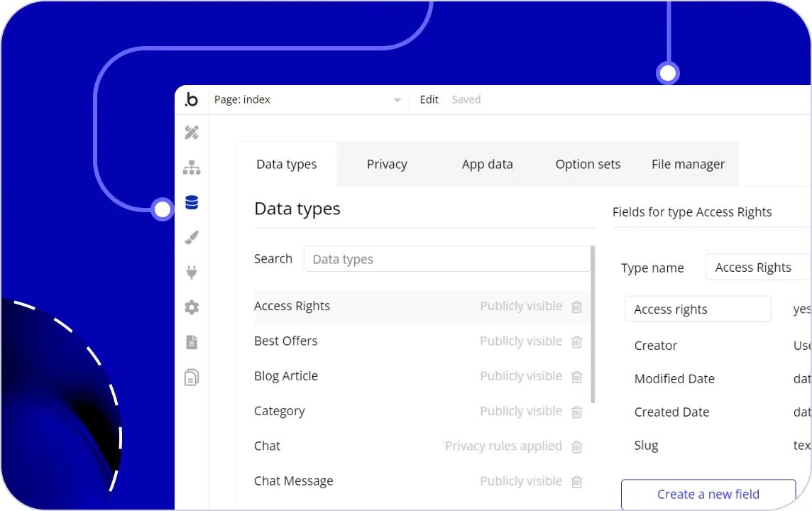Select the Category data type
The image size is (812, 511).
pos(422,411)
